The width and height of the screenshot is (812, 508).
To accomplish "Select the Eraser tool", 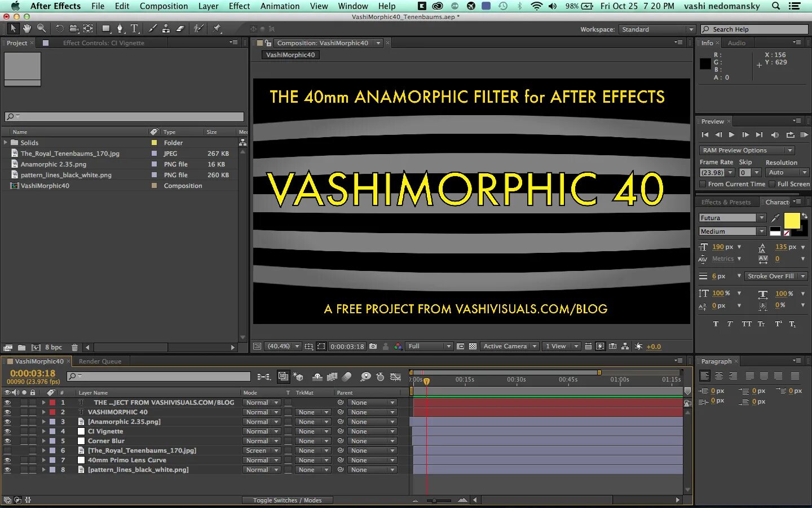I will click(x=180, y=28).
